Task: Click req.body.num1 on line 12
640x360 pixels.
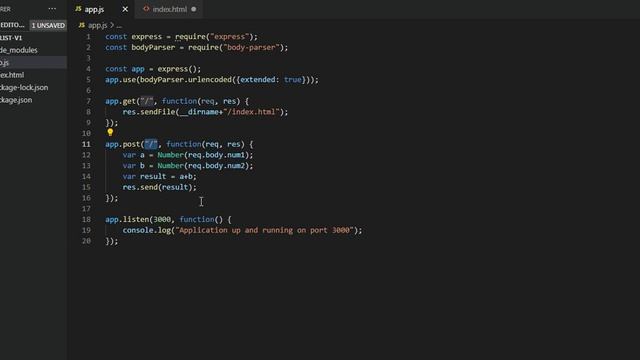Action: point(216,155)
